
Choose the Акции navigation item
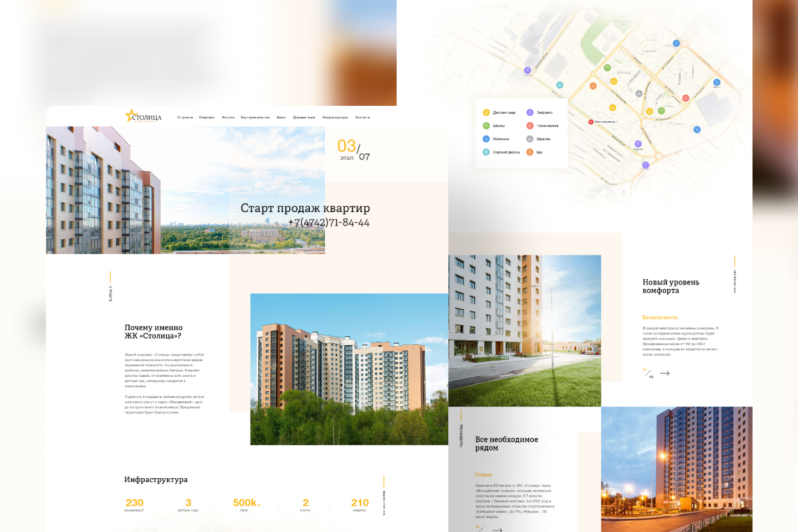pyautogui.click(x=282, y=117)
